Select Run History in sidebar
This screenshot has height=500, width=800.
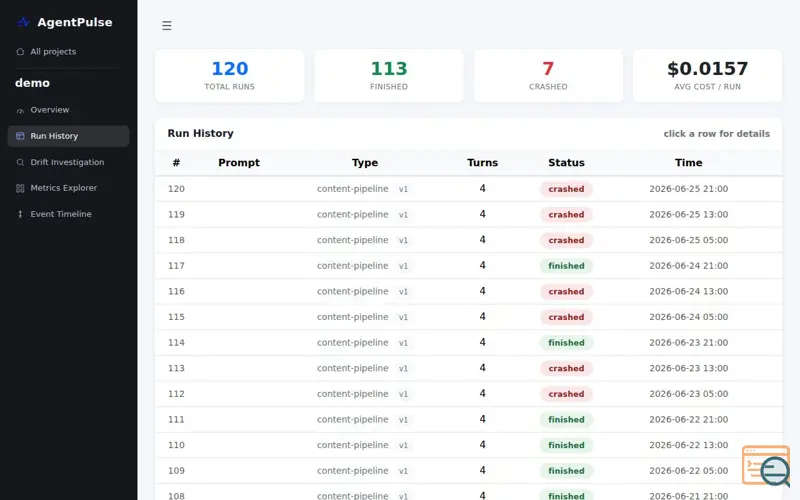(68, 136)
